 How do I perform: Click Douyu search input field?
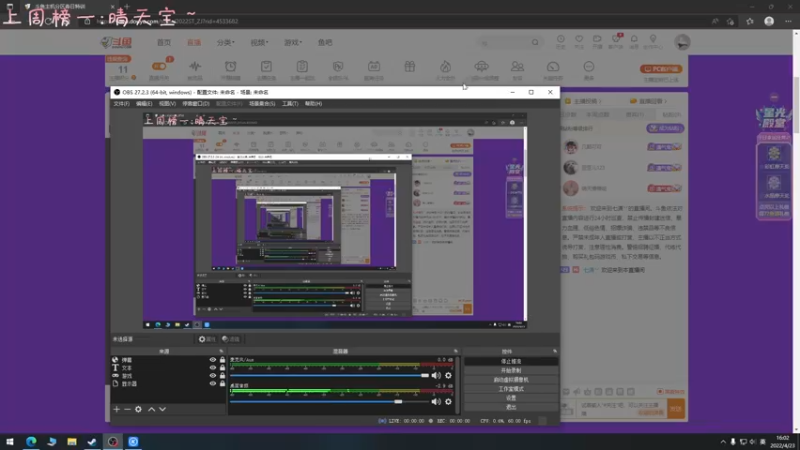[503, 43]
